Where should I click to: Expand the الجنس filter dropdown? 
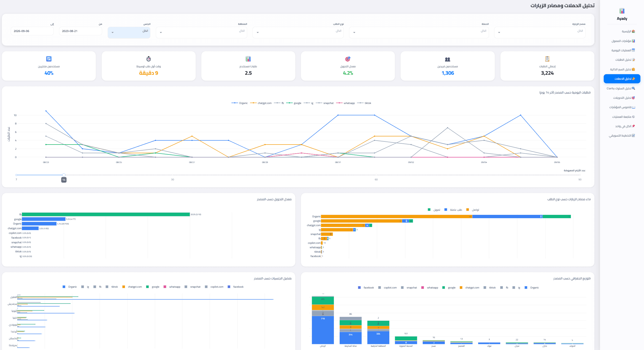click(129, 33)
